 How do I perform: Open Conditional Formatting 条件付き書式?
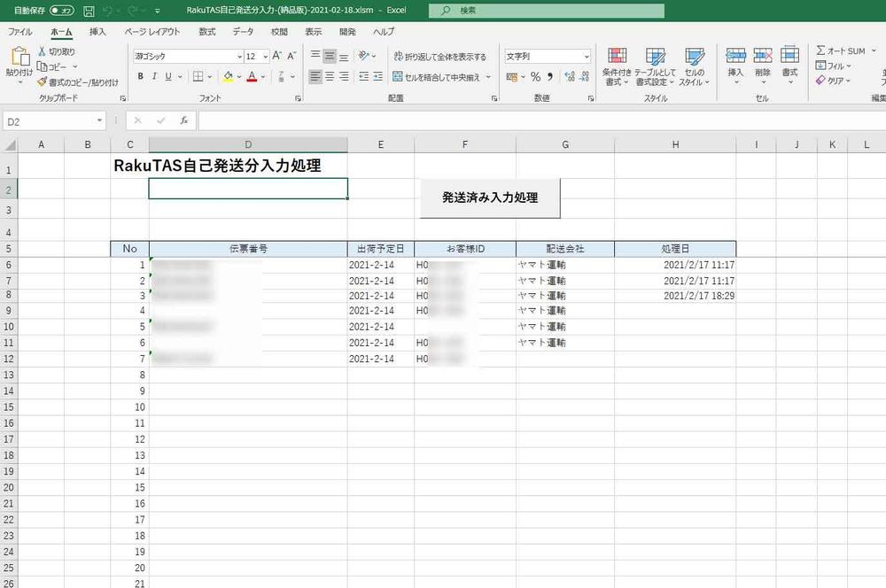click(x=617, y=66)
